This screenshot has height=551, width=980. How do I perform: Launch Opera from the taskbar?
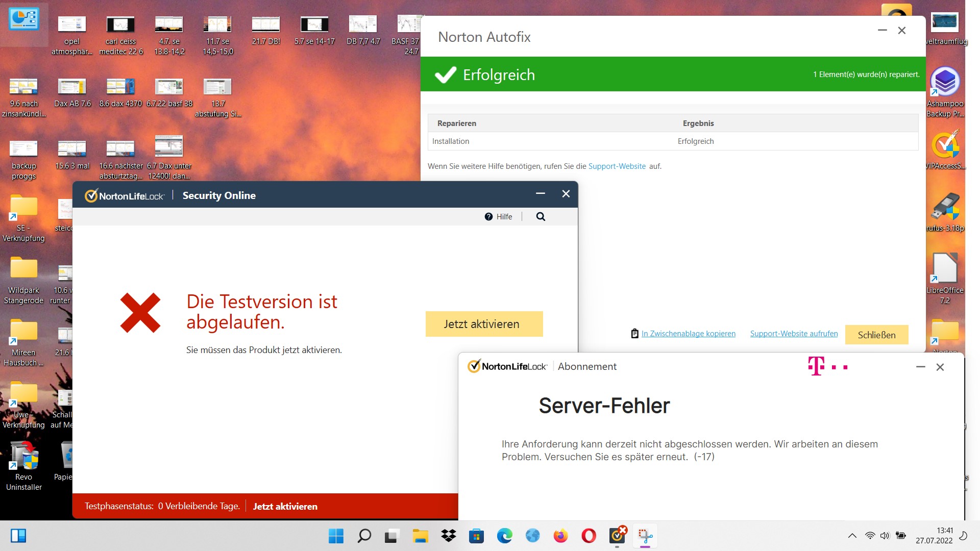589,536
